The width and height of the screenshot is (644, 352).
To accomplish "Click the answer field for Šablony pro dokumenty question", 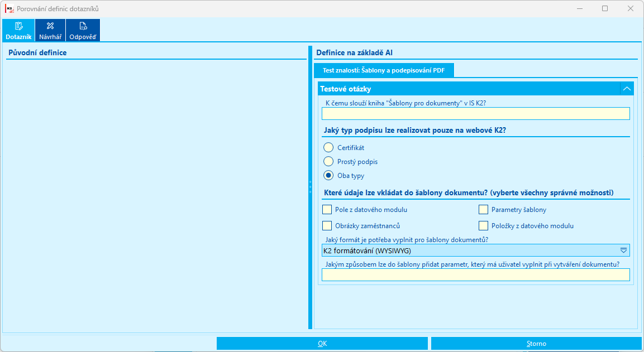I will pos(476,114).
